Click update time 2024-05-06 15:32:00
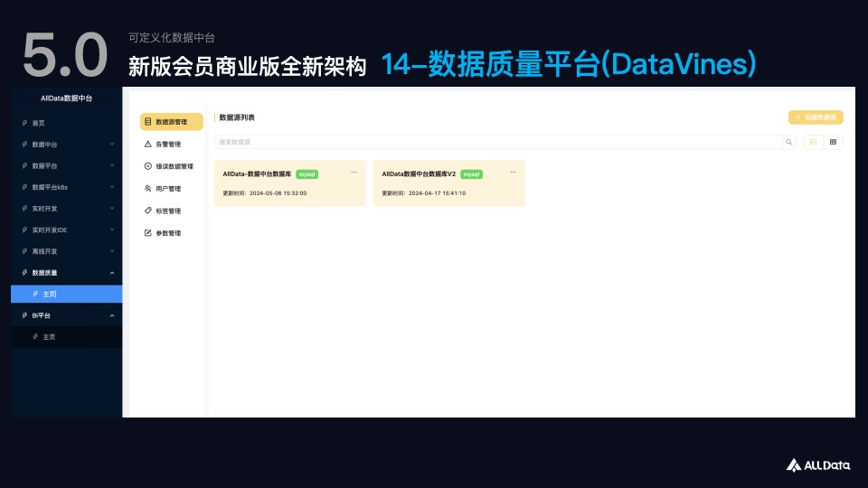 click(x=278, y=193)
